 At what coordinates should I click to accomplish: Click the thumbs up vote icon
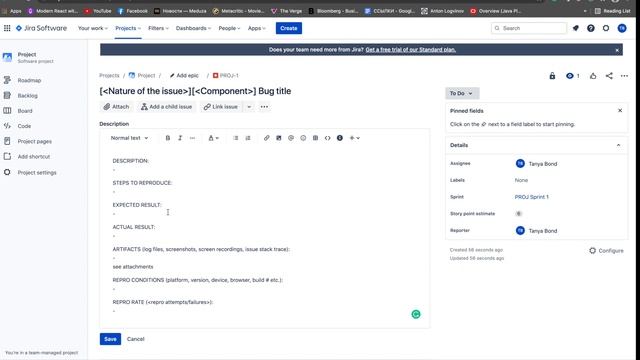coord(593,76)
